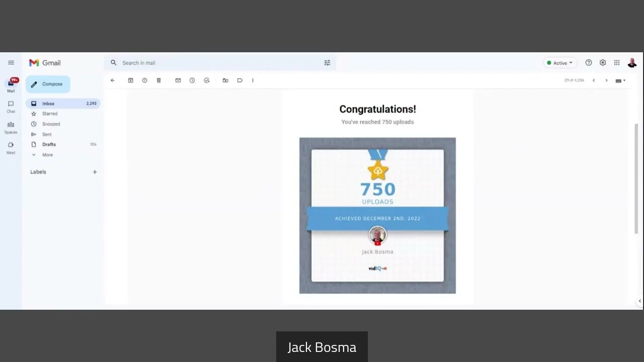Image resolution: width=644 pixels, height=362 pixels.
Task: Go back to inbox with back arrow
Action: (x=113, y=80)
